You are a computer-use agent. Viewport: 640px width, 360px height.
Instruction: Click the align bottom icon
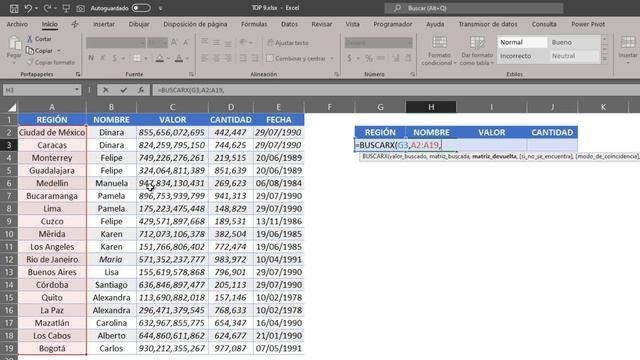point(228,42)
